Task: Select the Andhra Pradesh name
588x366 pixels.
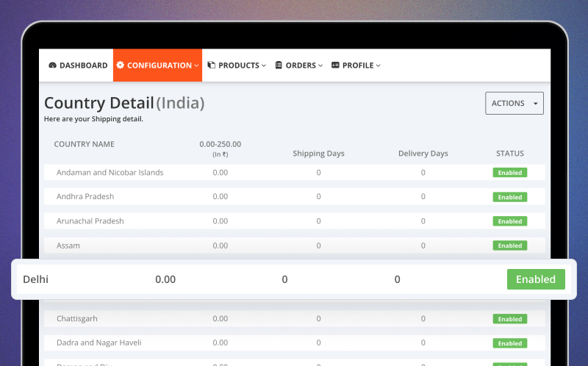Action: 85,196
